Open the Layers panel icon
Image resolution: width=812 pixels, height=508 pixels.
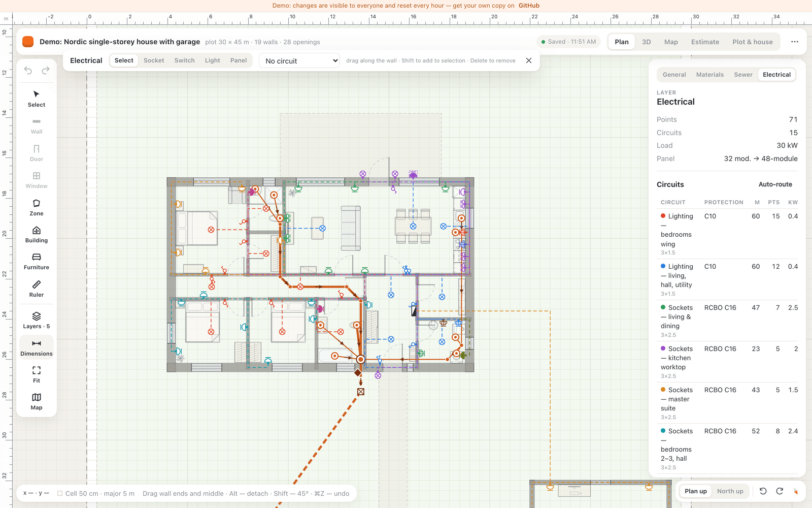(x=37, y=320)
